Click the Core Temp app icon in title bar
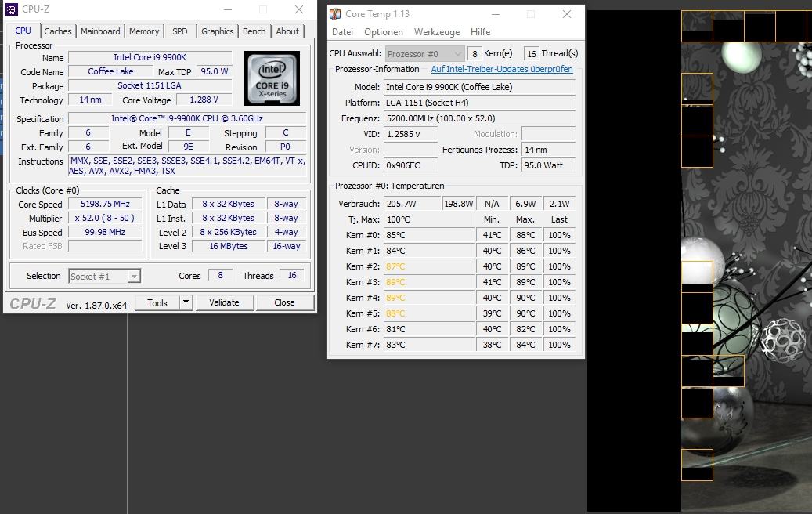 335,14
